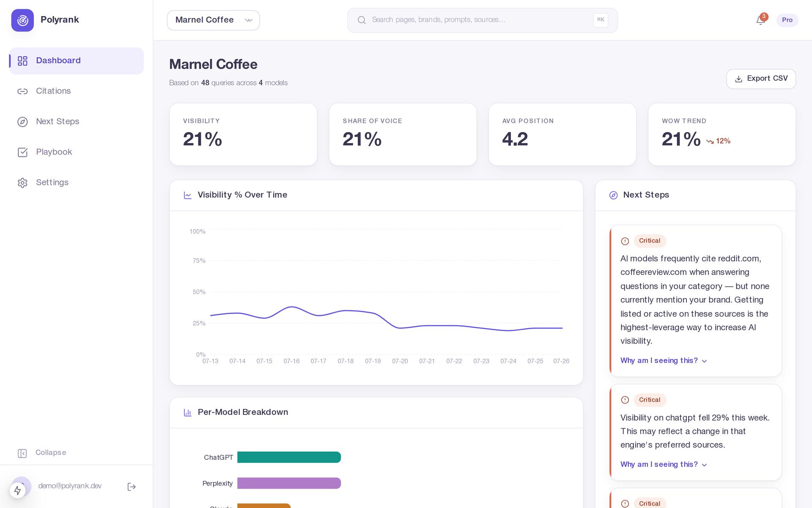Click the Citations link icon in sidebar
812x508 pixels.
tap(22, 91)
